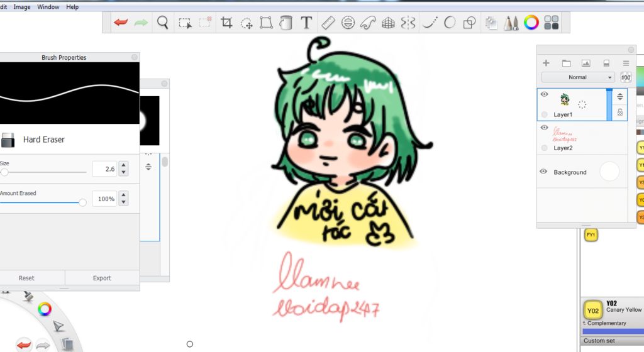Click the Hard Eraser brush icon
Screen dimensions: 644x352
[8, 140]
